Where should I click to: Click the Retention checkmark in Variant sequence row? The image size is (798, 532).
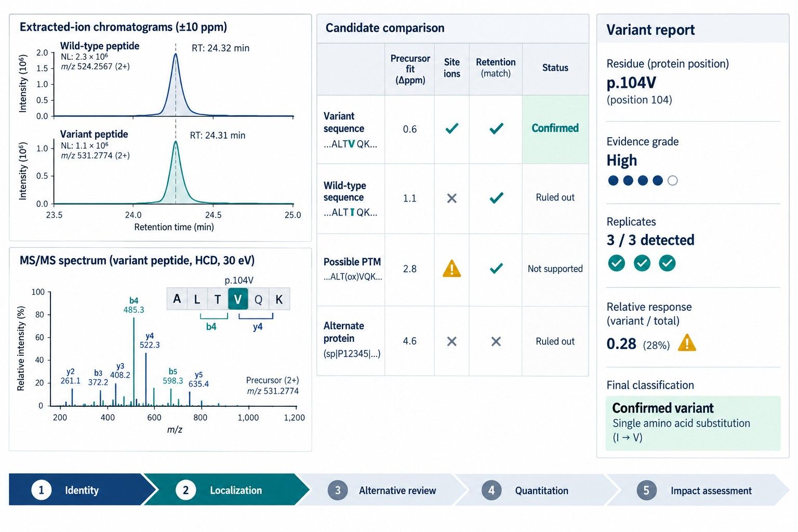pyautogui.click(x=496, y=128)
